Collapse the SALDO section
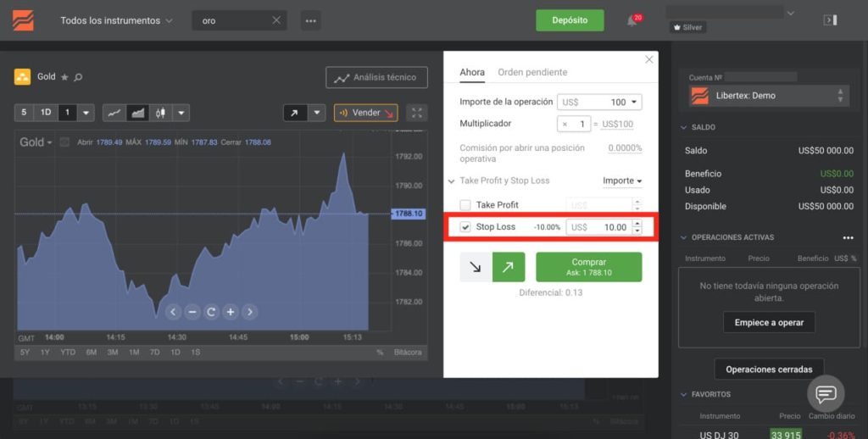Image resolution: width=868 pixels, height=439 pixels. pos(684,127)
